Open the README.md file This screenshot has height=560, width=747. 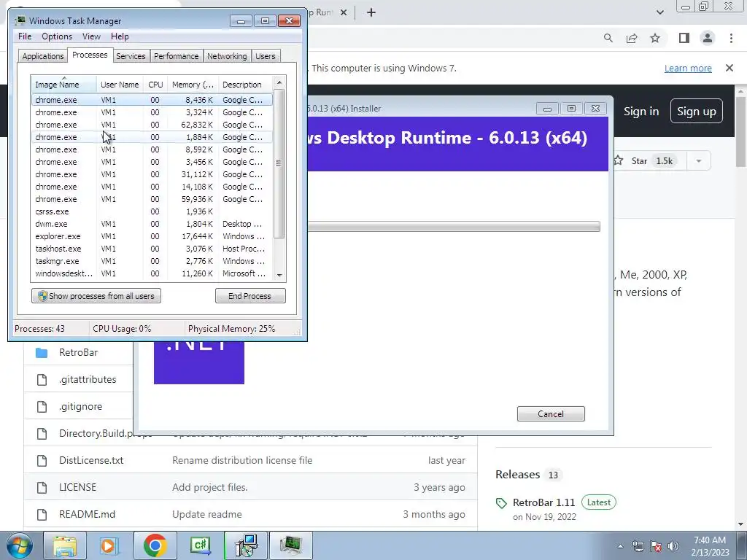(88, 514)
